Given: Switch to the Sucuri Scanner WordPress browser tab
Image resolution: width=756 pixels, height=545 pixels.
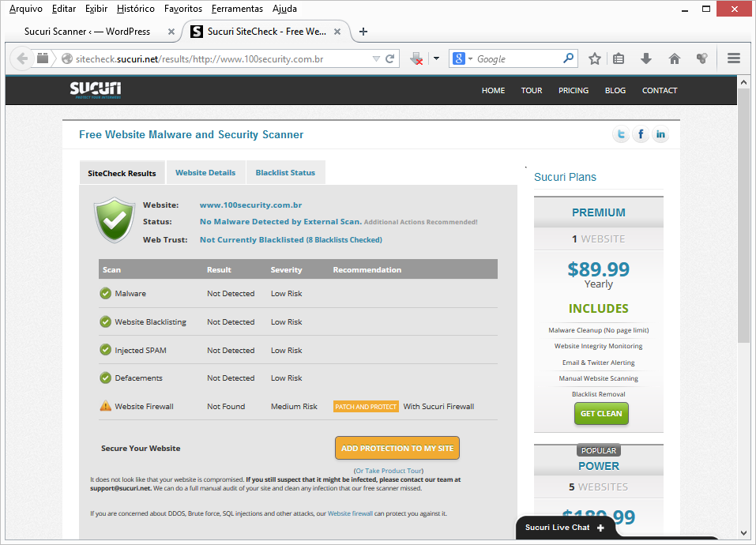Looking at the screenshot, I should pos(87,32).
